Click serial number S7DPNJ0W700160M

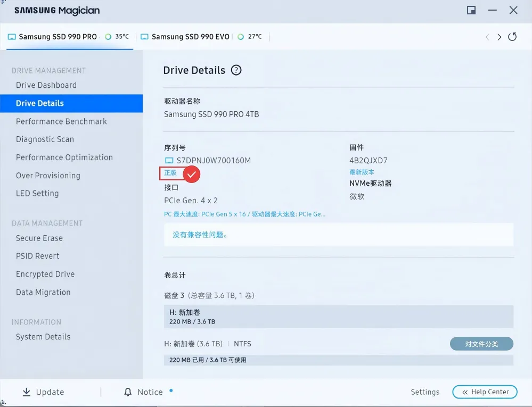coord(214,160)
